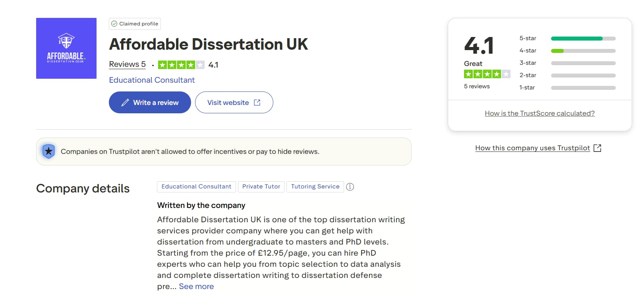Expand company description with See more
The height and width of the screenshot is (297, 644).
pos(196,286)
